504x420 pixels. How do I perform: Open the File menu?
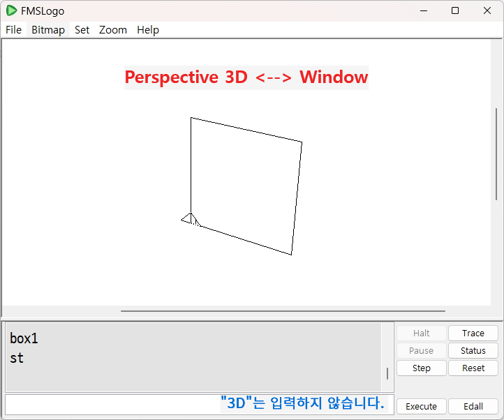click(x=13, y=30)
